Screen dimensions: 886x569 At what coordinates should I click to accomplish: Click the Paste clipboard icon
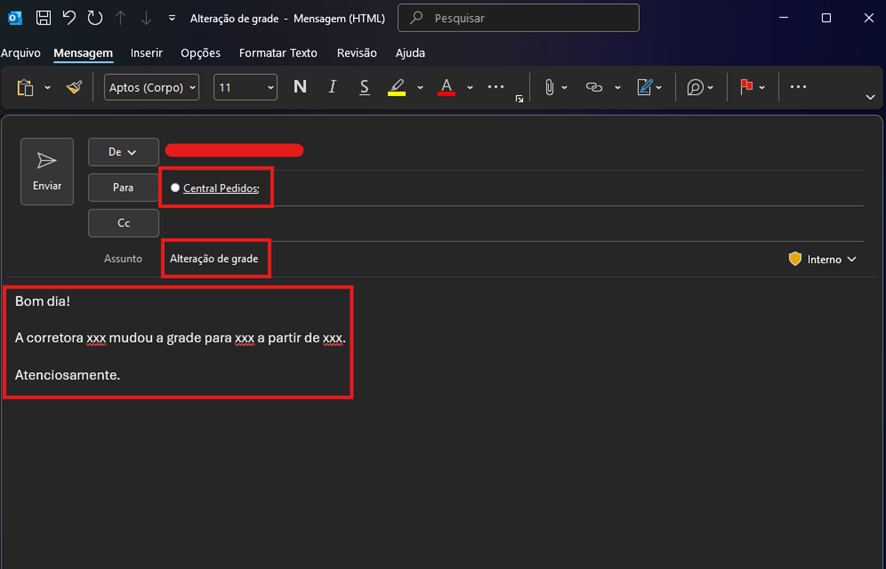[x=26, y=88]
